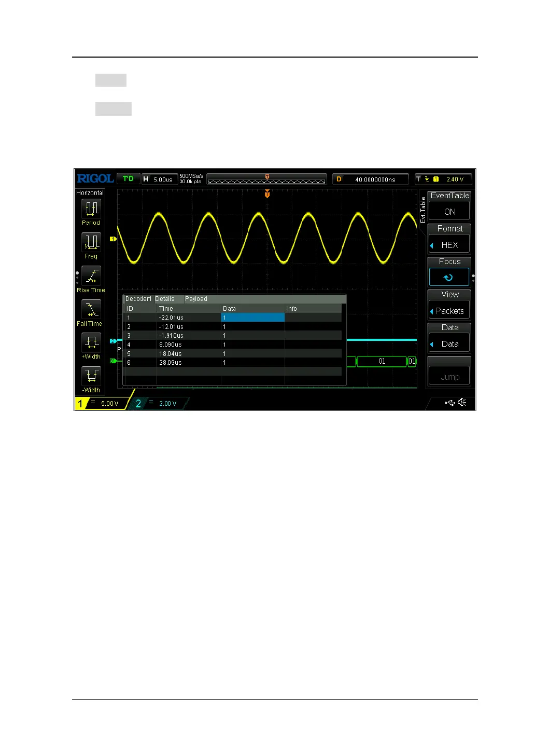Click the Focus rotate knob icon

coord(449,277)
